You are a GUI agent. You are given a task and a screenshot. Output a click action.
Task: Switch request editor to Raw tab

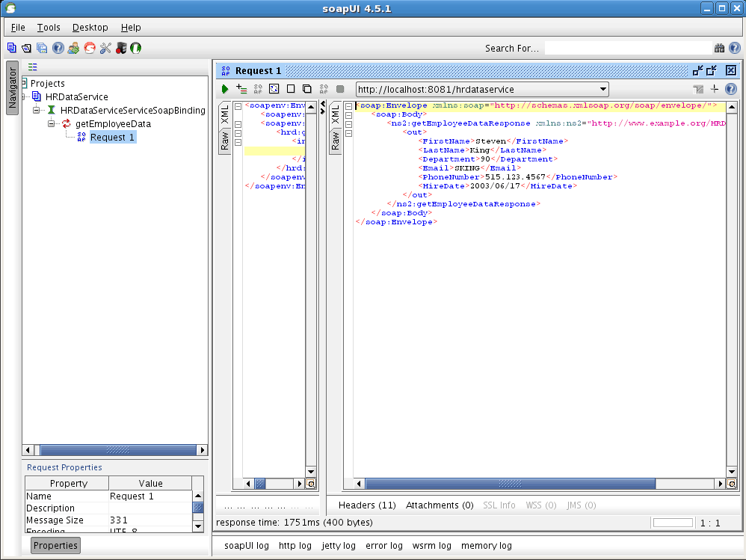point(225,141)
